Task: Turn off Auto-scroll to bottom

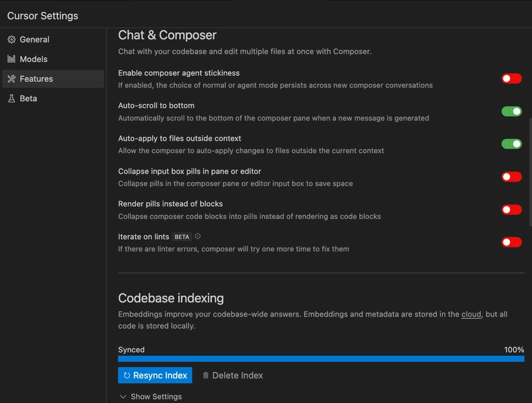Action: tap(511, 111)
